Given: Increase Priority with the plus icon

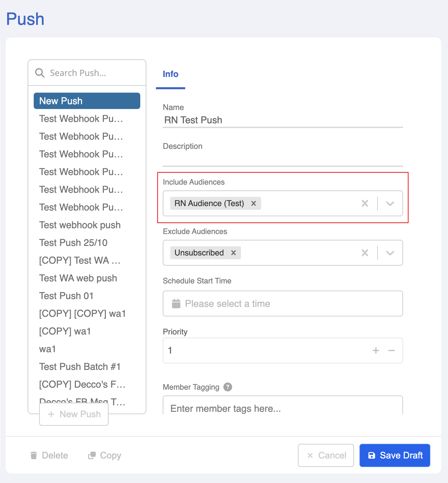Looking at the screenshot, I should [376, 350].
